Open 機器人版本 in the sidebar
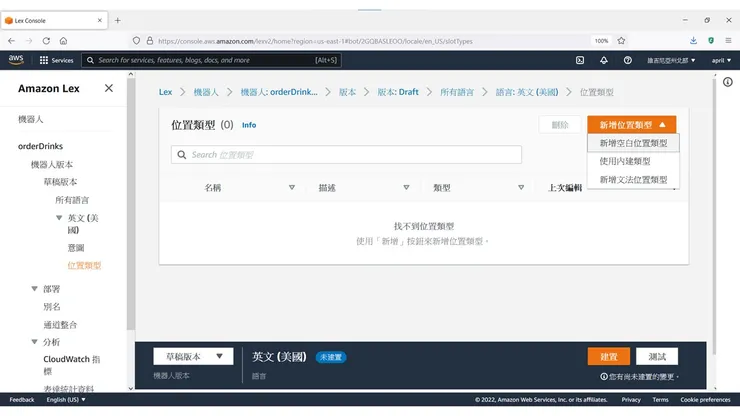The image size is (740, 416). 51,164
